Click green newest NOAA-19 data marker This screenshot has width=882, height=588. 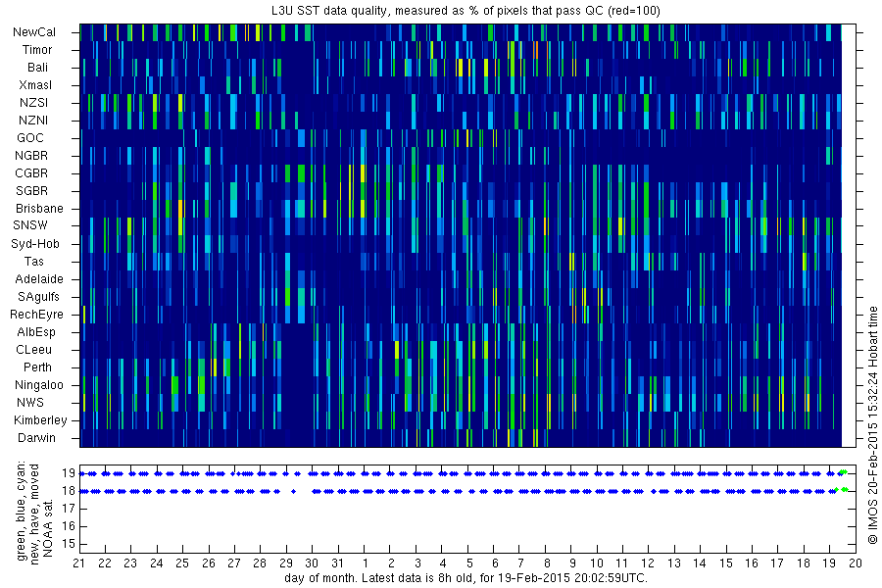(x=843, y=472)
